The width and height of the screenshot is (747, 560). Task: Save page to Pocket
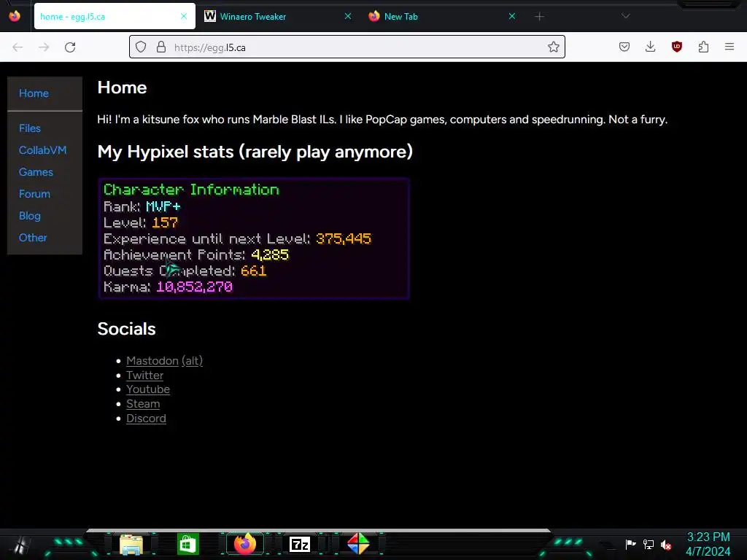(624, 47)
